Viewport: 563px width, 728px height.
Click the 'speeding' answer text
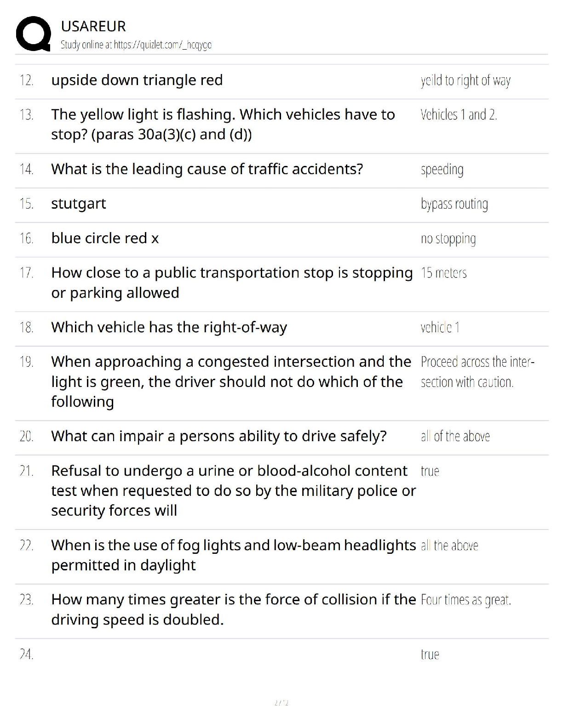pyautogui.click(x=442, y=170)
